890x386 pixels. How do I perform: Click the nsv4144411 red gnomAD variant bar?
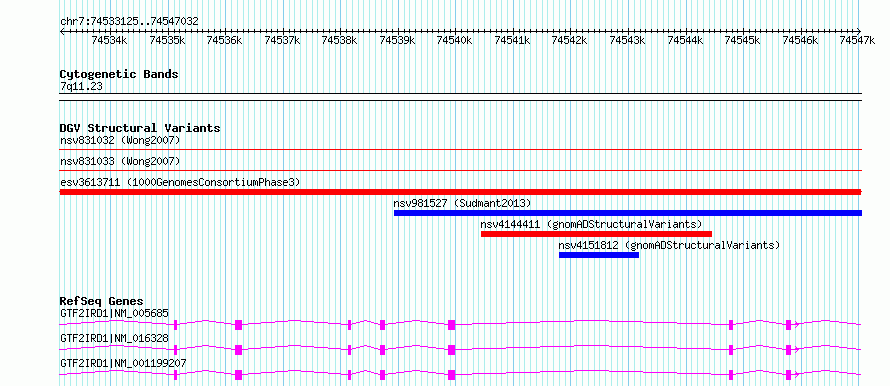[x=596, y=234]
